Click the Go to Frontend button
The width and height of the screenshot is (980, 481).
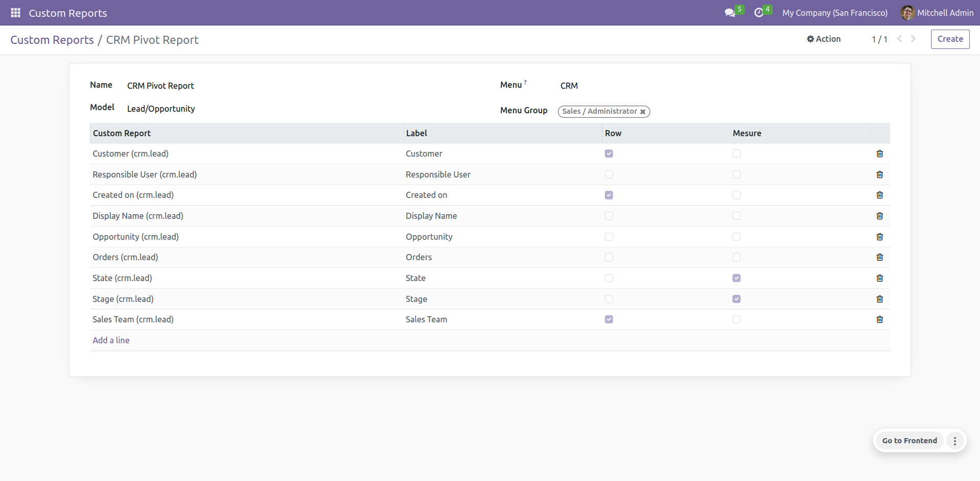pos(910,441)
